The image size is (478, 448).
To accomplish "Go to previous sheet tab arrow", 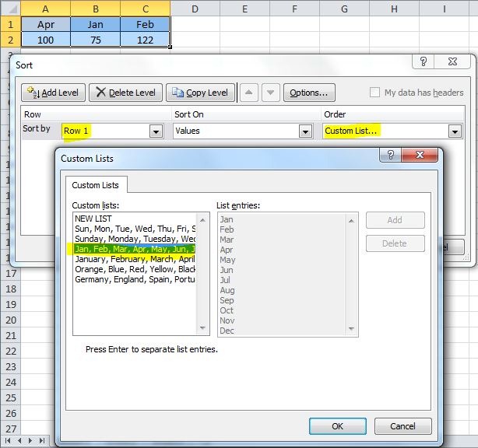I will coord(19,440).
